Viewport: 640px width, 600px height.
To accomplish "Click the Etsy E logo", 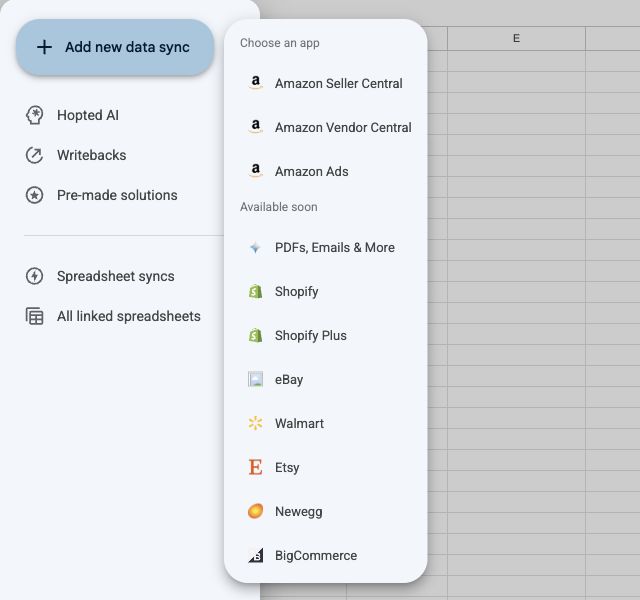I will click(x=256, y=467).
